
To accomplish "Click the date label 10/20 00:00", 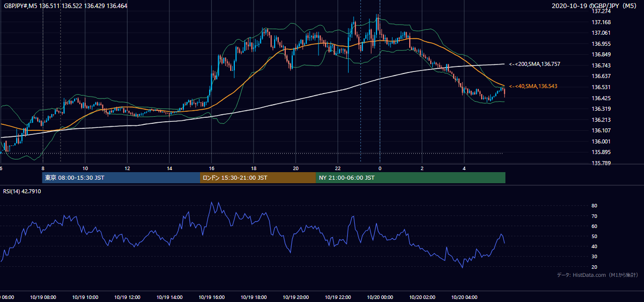I will 379,297.
